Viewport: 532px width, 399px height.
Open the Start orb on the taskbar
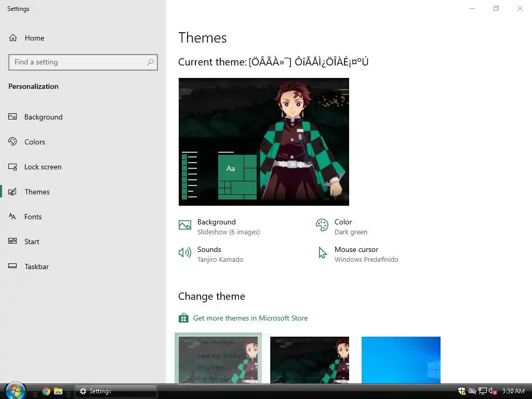point(15,391)
